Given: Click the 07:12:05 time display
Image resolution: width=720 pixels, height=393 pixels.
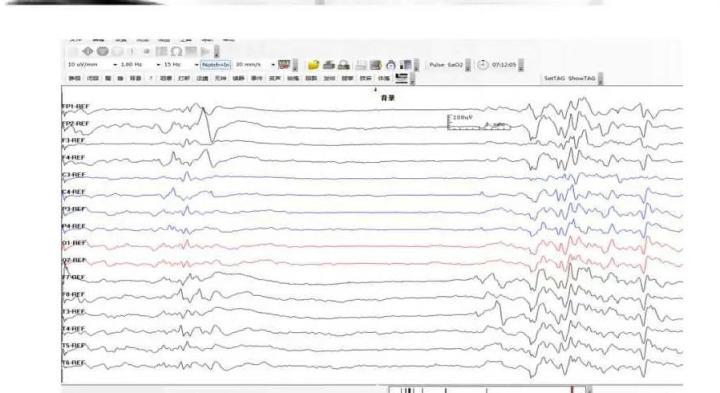Looking at the screenshot, I should (504, 65).
